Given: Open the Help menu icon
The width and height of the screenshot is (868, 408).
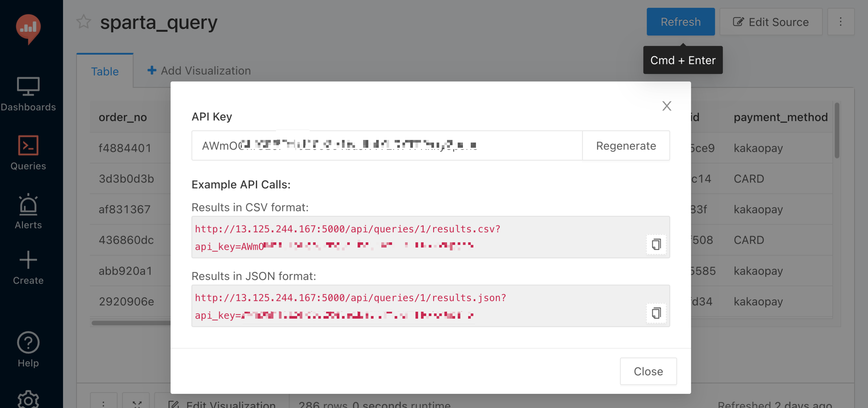Looking at the screenshot, I should (28, 349).
